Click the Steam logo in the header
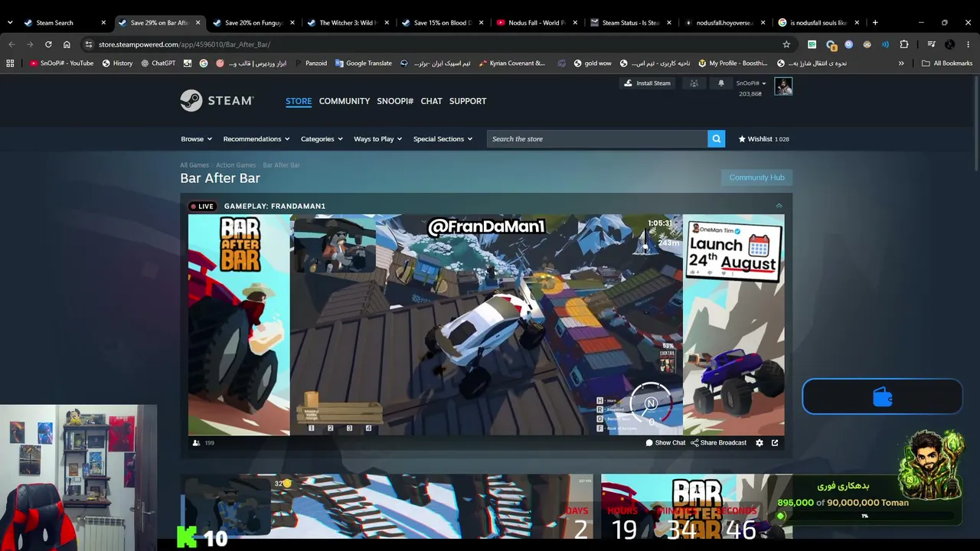 (217, 101)
